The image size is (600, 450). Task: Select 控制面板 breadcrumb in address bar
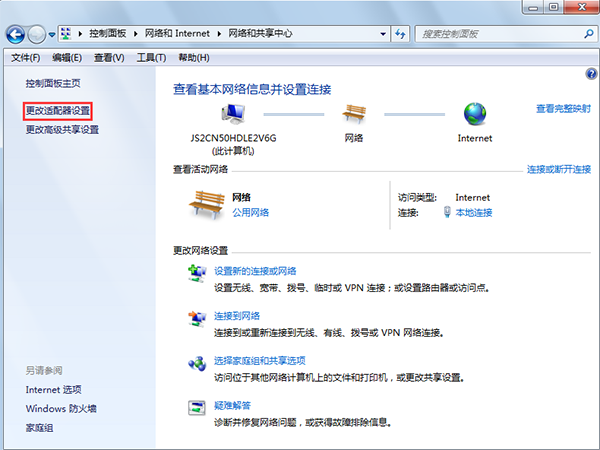(x=108, y=34)
